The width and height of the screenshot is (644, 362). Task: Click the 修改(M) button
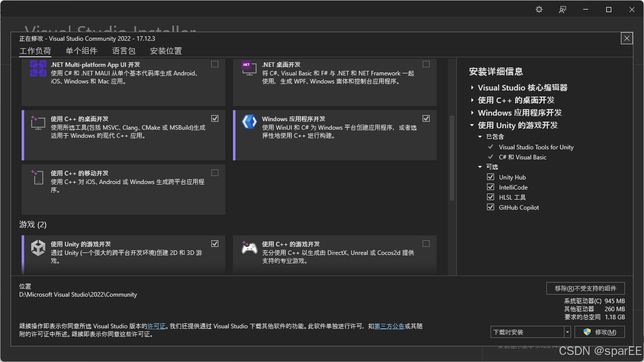pyautogui.click(x=599, y=332)
